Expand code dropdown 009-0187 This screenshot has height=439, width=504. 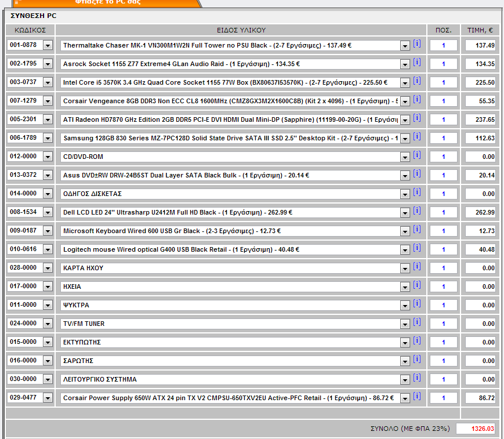[x=48, y=231]
